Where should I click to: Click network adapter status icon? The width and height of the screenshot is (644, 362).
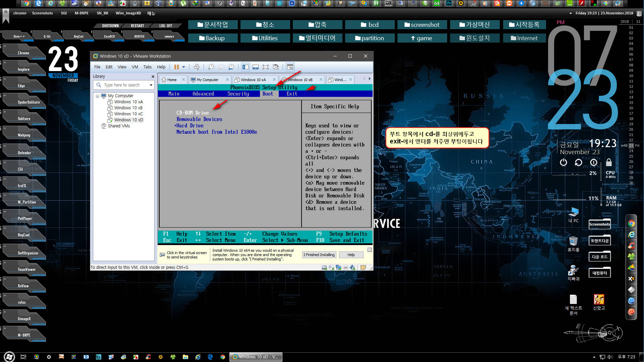tap(338, 267)
